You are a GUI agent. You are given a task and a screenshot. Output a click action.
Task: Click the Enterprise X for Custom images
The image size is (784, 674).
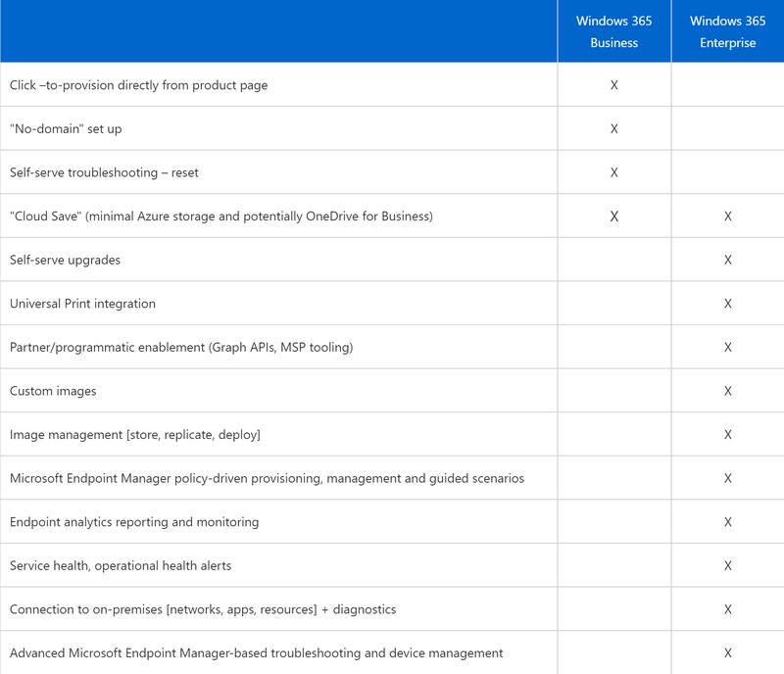[x=727, y=391]
